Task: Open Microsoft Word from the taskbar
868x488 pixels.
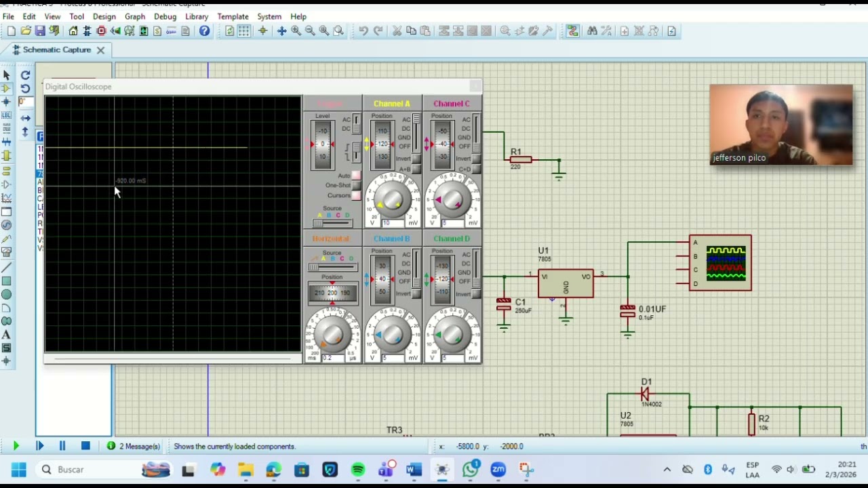Action: pos(414,470)
